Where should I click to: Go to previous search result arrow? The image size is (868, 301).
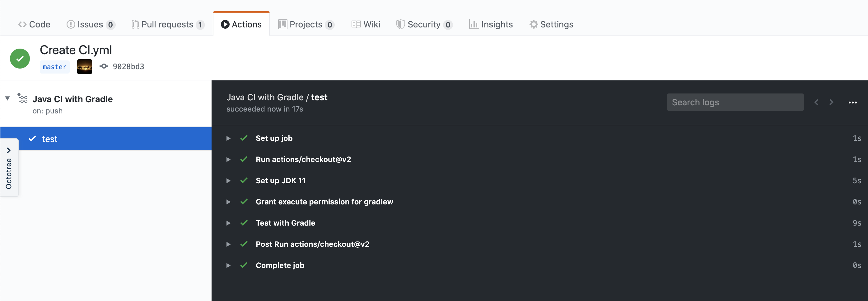(816, 102)
